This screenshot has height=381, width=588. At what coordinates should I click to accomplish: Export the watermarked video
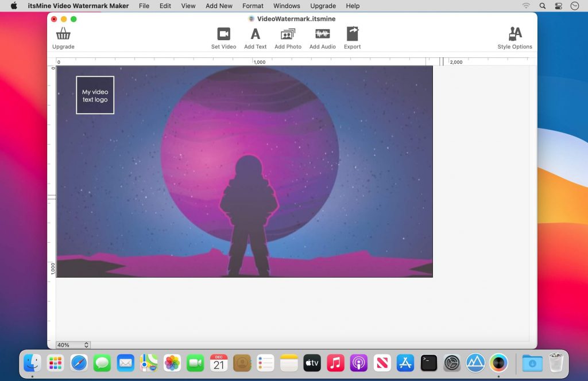[352, 36]
